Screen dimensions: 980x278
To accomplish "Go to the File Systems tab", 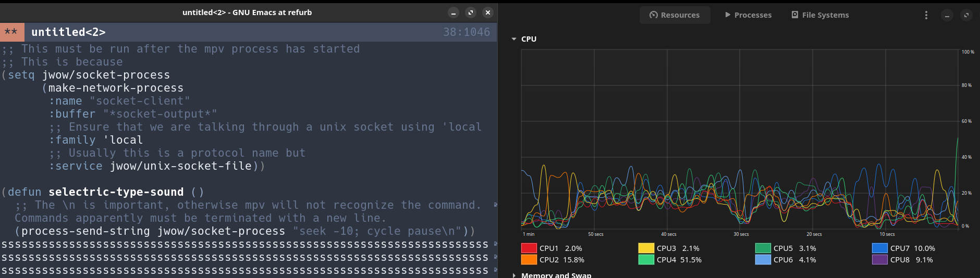I will coord(820,15).
